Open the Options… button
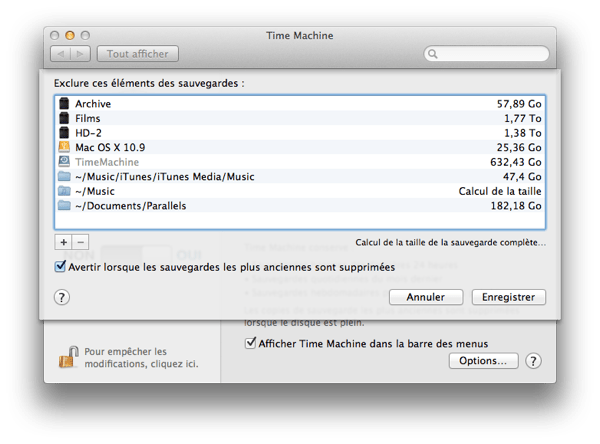Viewport: 600px width, 444px height. (x=483, y=361)
